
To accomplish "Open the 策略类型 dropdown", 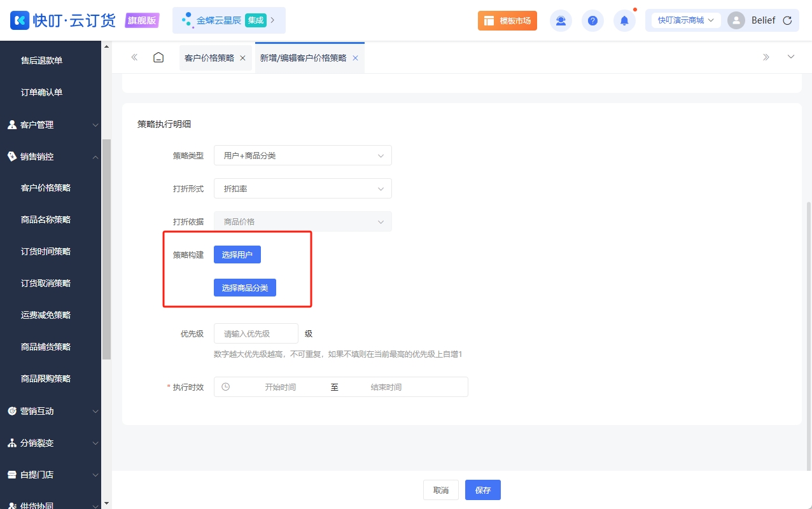I will tap(303, 156).
